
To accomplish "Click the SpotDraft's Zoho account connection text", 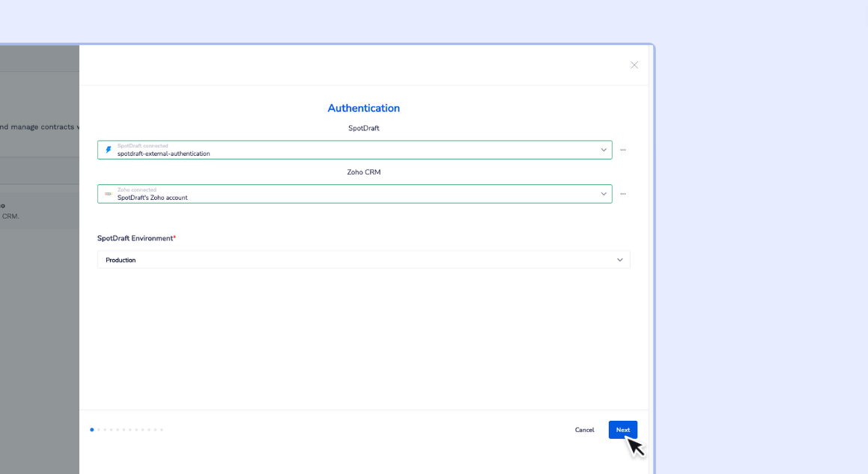I will (152, 198).
